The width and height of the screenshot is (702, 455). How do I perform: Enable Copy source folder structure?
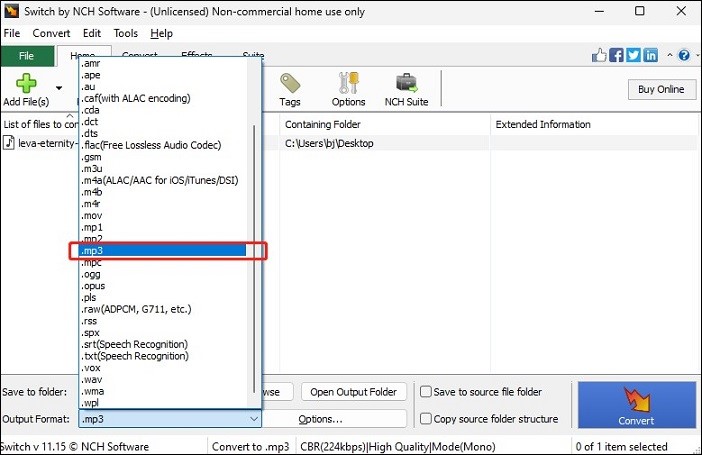426,419
